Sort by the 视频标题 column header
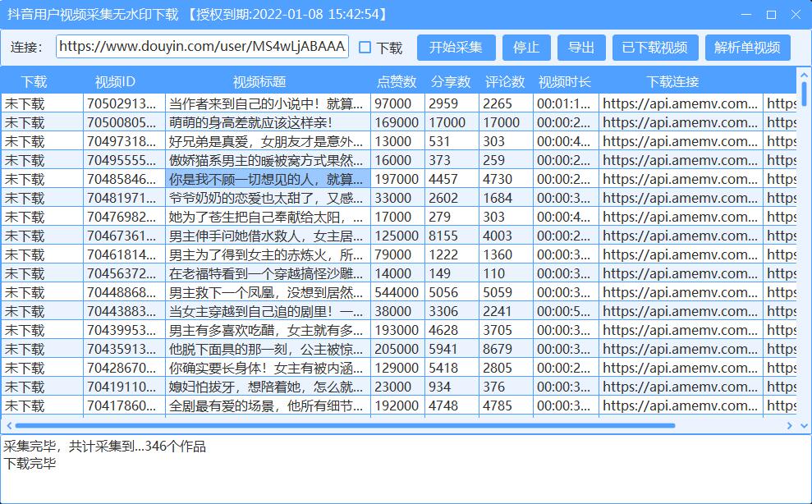 pos(259,81)
